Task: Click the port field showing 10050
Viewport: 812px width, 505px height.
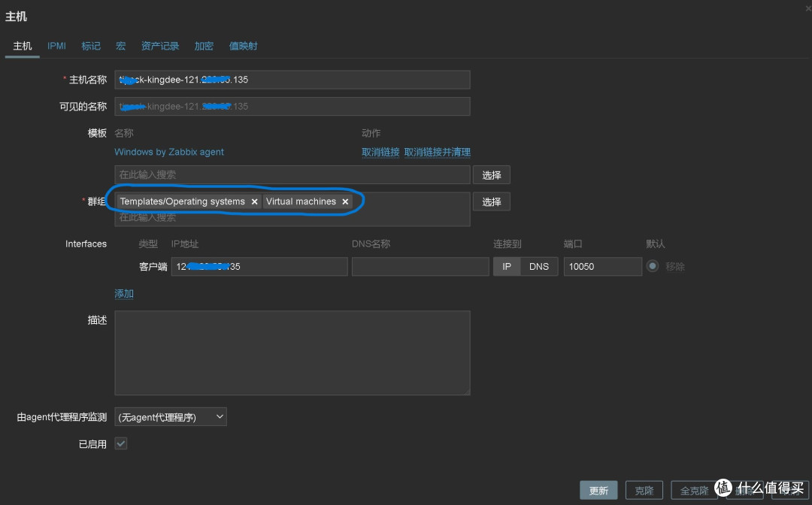Action: [x=603, y=267]
